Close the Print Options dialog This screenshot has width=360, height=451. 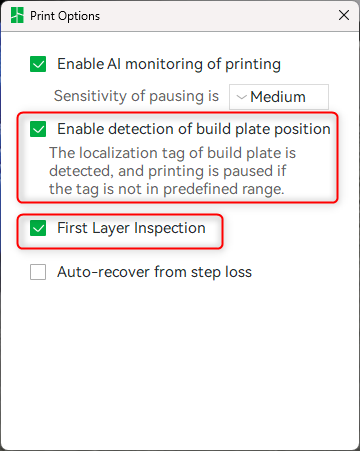(x=344, y=15)
